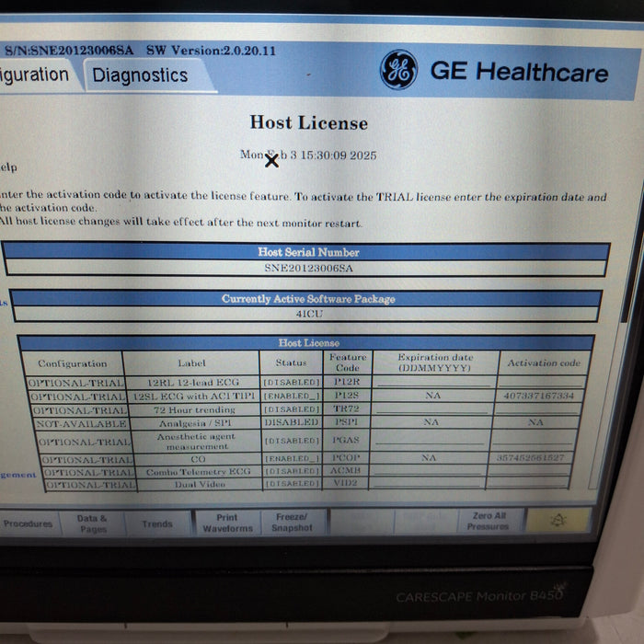Image resolution: width=644 pixels, height=644 pixels.
Task: Select the '12RL 12-lead ECG' label cell
Action: 193,383
